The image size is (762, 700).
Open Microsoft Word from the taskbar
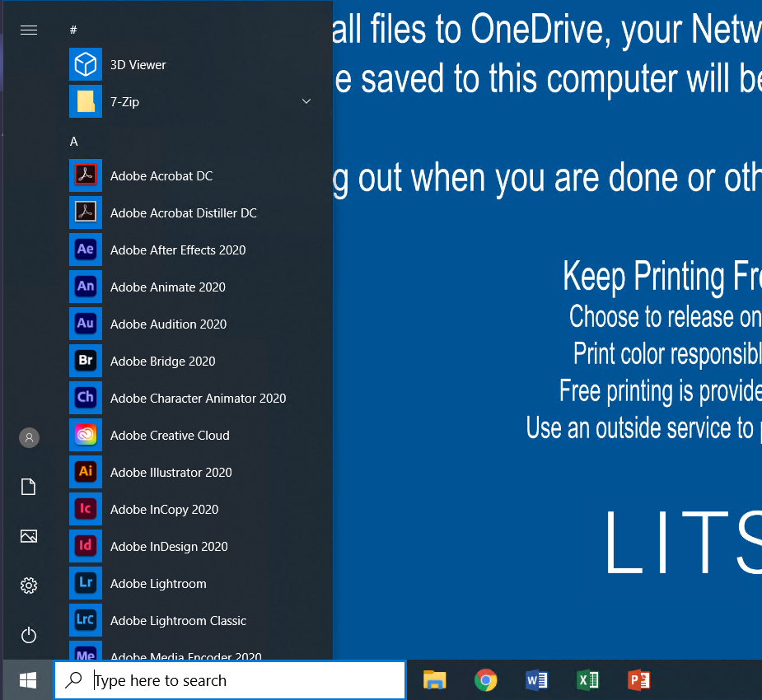(x=536, y=680)
